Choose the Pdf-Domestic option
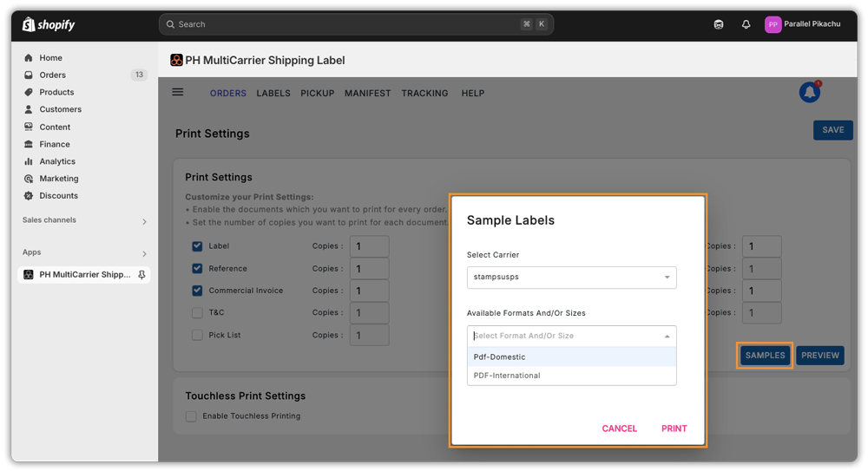This screenshot has height=471, width=868. point(571,357)
